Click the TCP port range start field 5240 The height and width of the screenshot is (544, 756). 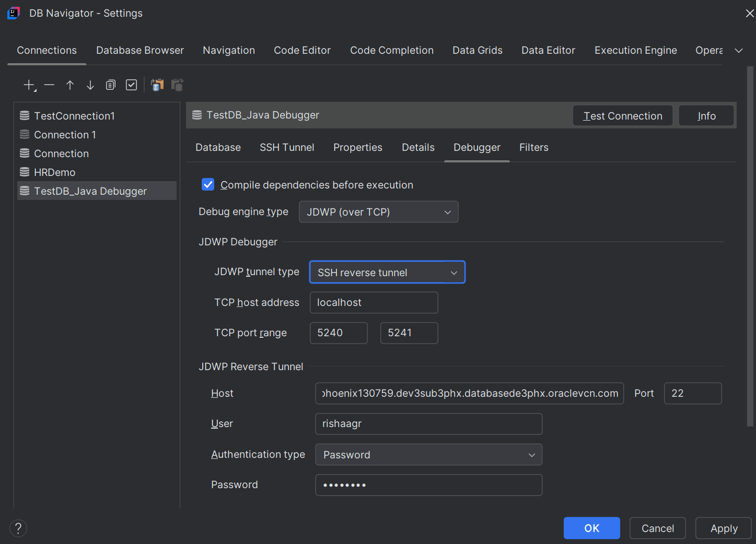339,333
